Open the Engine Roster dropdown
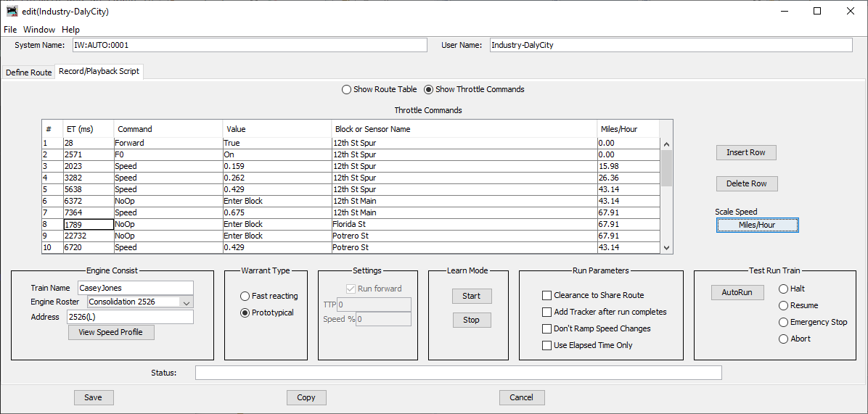Screen dimensions: 868x414 [186, 302]
